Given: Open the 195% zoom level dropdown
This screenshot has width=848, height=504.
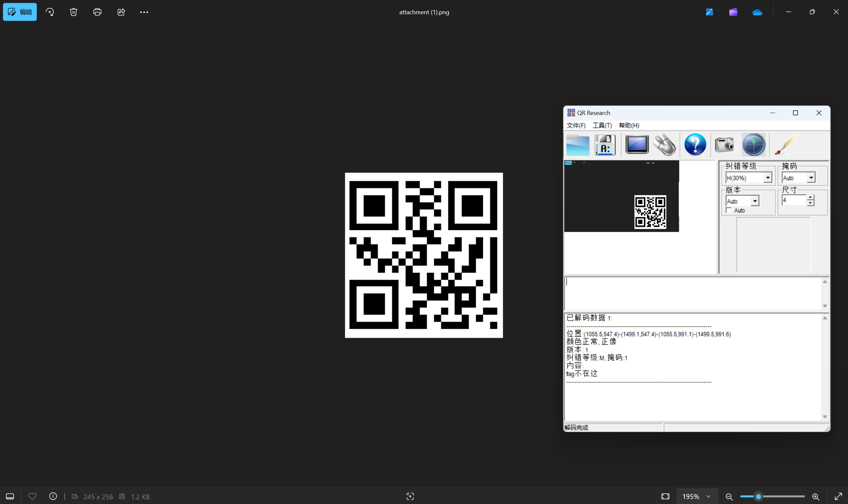Looking at the screenshot, I should [x=697, y=496].
